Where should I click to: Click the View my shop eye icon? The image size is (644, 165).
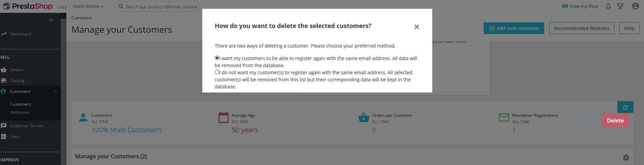coord(565,6)
